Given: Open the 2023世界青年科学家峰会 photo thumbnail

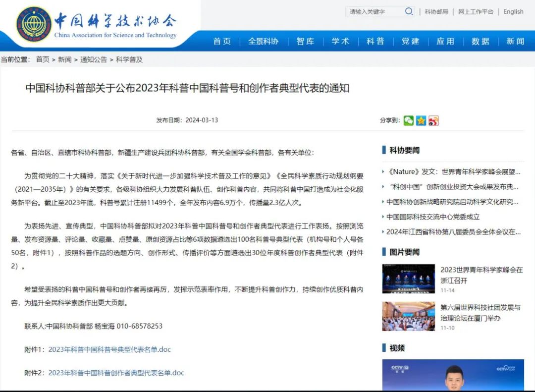Looking at the screenshot, I should pos(408,279).
